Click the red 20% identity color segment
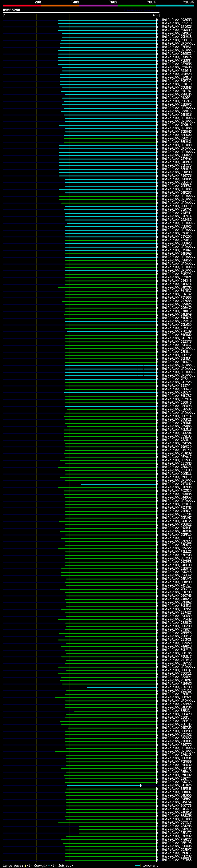Image resolution: width=197 pixels, height=868 pixels. click(x=22, y=6)
